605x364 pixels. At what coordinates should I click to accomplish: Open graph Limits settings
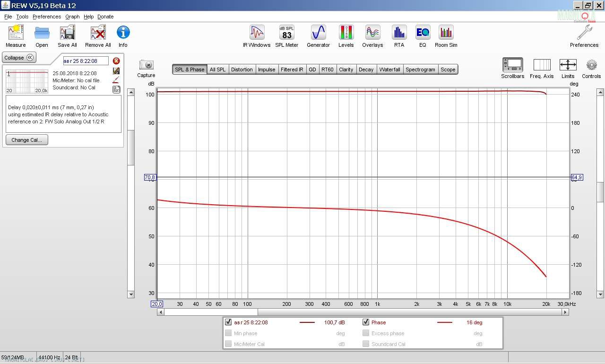click(568, 69)
